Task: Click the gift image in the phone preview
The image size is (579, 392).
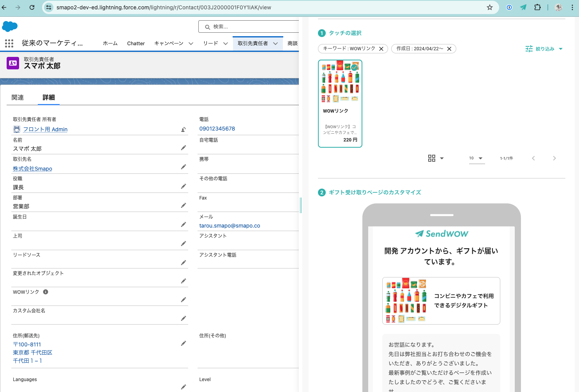Action: click(x=406, y=300)
